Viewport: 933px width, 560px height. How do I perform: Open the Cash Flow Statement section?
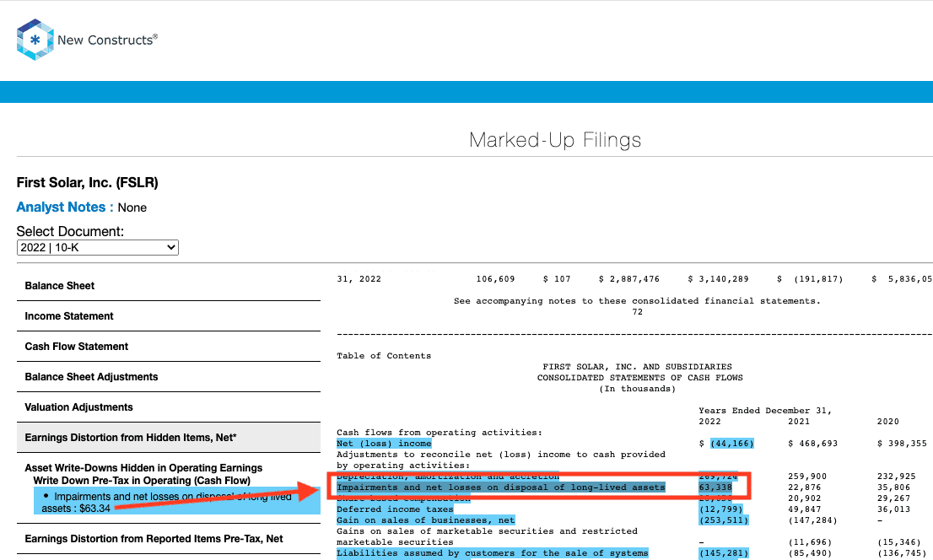point(169,347)
